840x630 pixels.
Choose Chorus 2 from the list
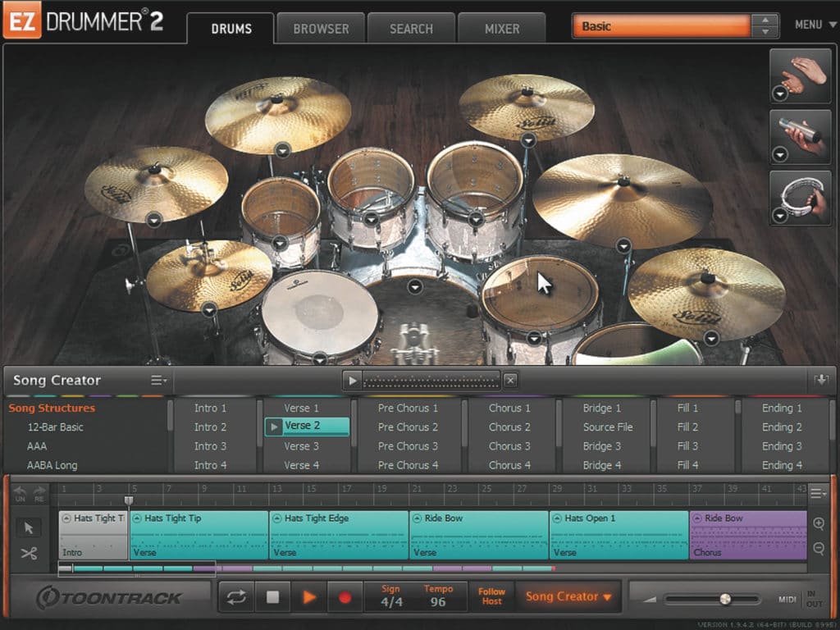[x=509, y=427]
